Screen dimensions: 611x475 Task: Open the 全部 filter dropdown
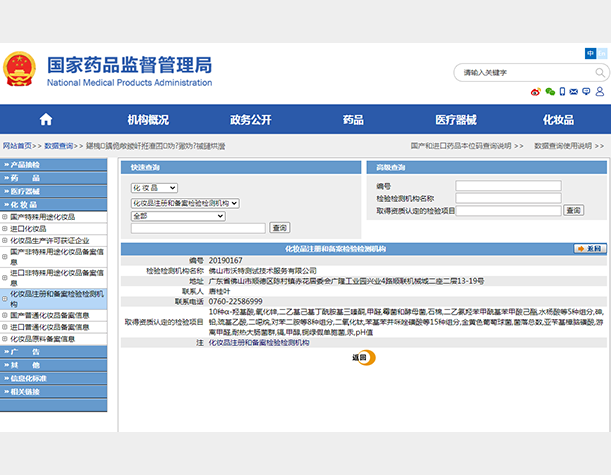pyautogui.click(x=178, y=216)
